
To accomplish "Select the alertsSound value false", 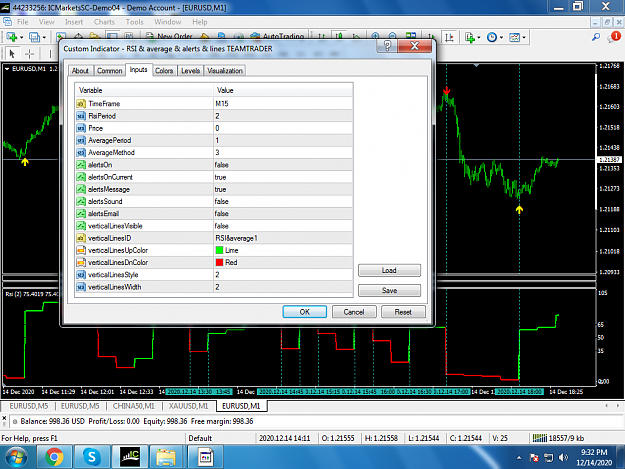I will (283, 201).
